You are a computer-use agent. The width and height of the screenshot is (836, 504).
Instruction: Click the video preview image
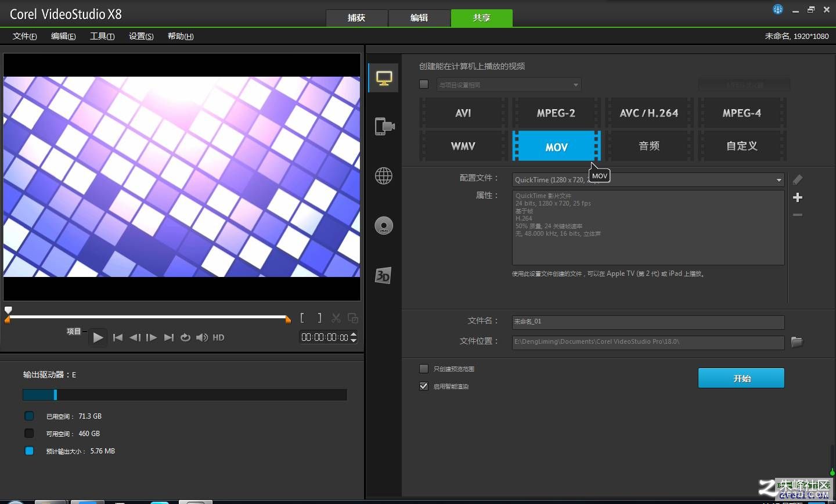(x=182, y=177)
